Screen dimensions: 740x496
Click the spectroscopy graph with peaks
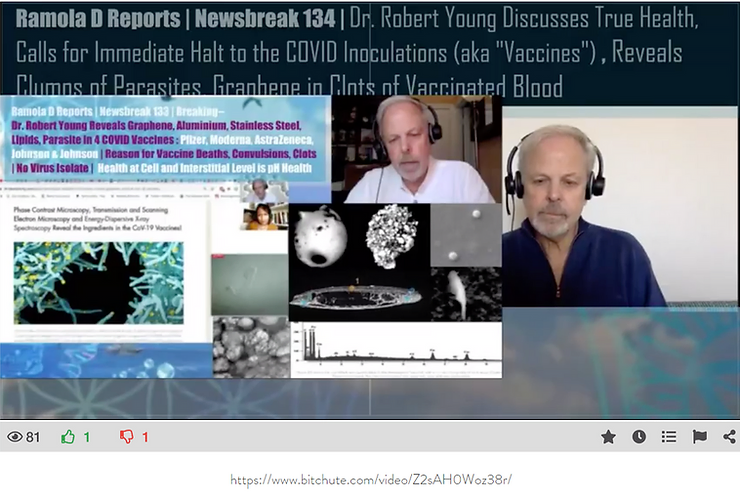(395, 350)
